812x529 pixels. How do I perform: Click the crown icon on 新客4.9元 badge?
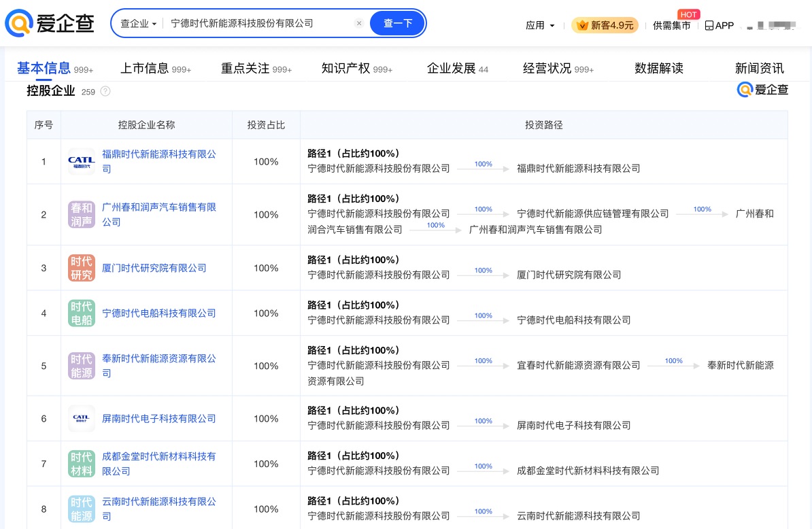click(x=582, y=24)
